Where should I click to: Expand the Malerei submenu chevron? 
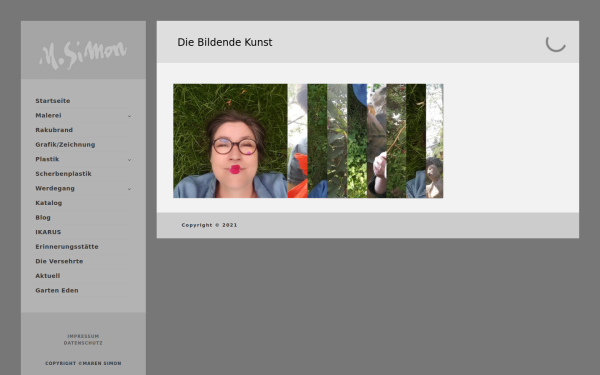click(x=129, y=116)
